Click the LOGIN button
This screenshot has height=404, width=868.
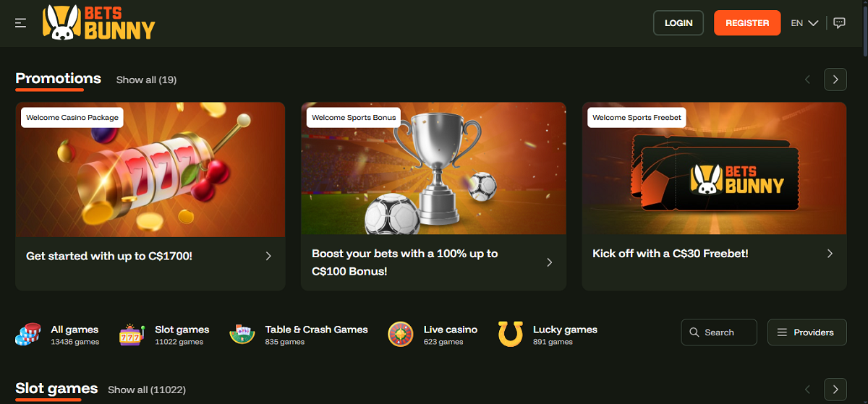click(678, 23)
